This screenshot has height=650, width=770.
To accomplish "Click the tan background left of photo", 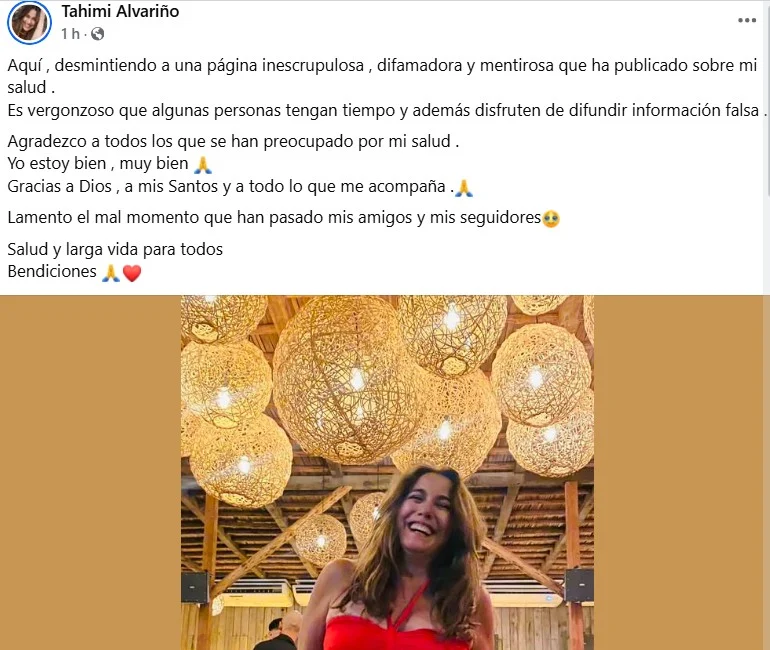I will [x=90, y=472].
